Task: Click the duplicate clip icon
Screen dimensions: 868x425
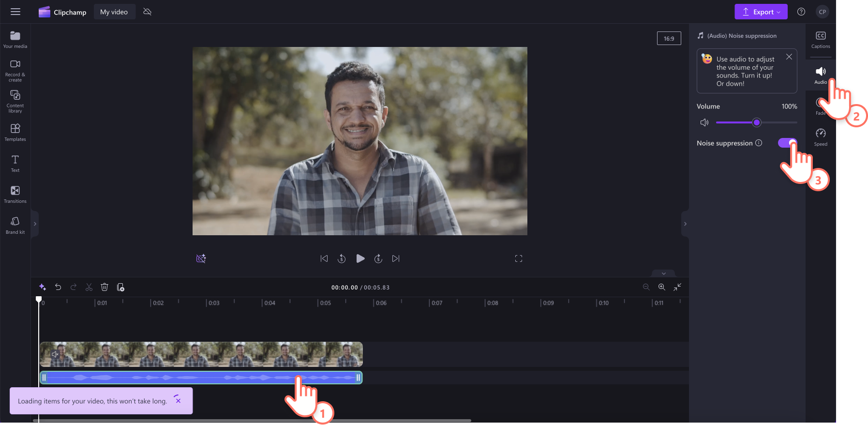Action: click(120, 287)
